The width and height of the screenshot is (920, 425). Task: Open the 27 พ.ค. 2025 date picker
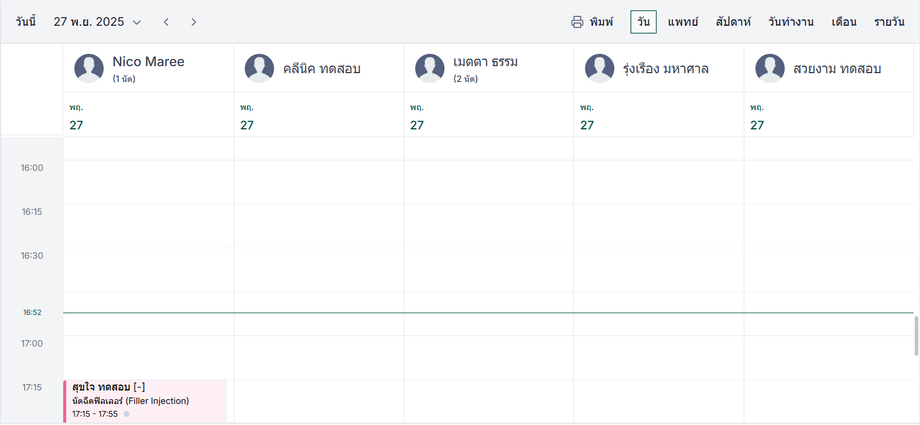pos(97,22)
